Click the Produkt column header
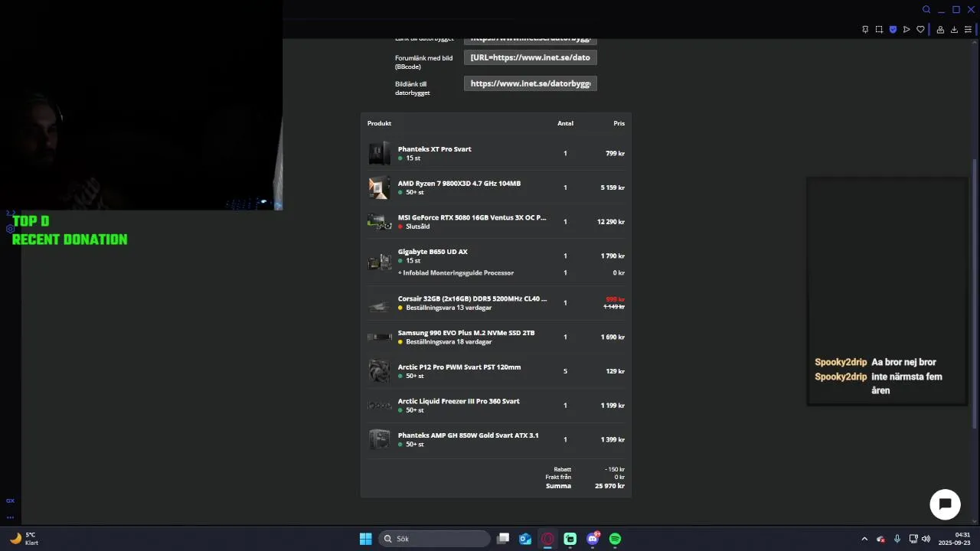 [379, 123]
